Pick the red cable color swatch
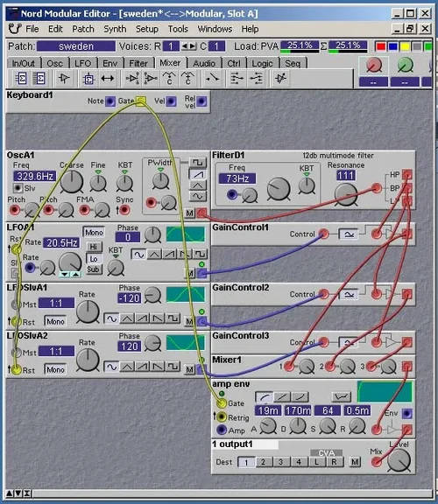 click(x=381, y=46)
